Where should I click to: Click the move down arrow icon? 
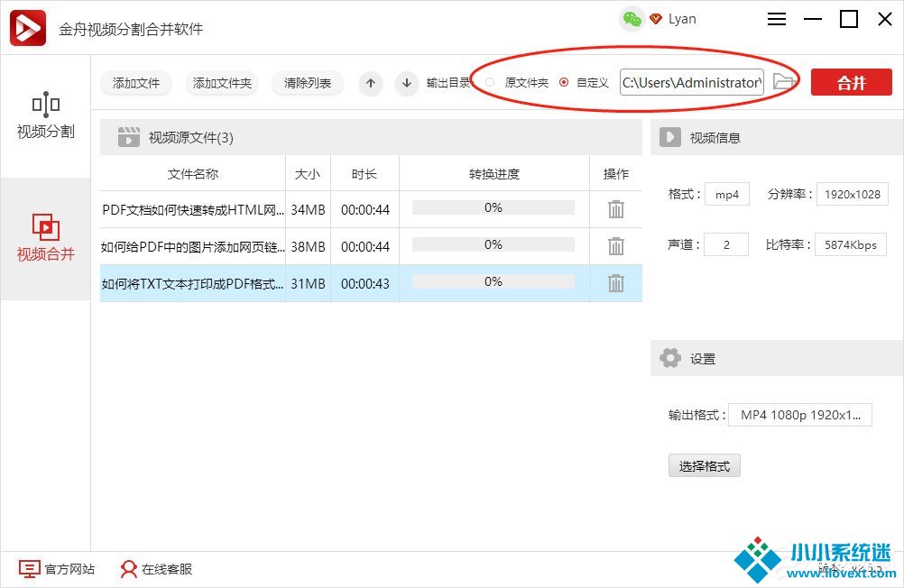(407, 83)
